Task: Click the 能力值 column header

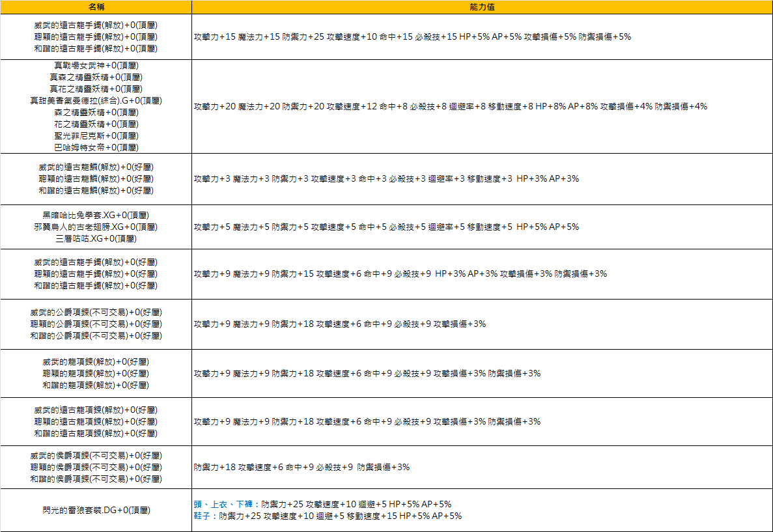Action: pyautogui.click(x=482, y=7)
